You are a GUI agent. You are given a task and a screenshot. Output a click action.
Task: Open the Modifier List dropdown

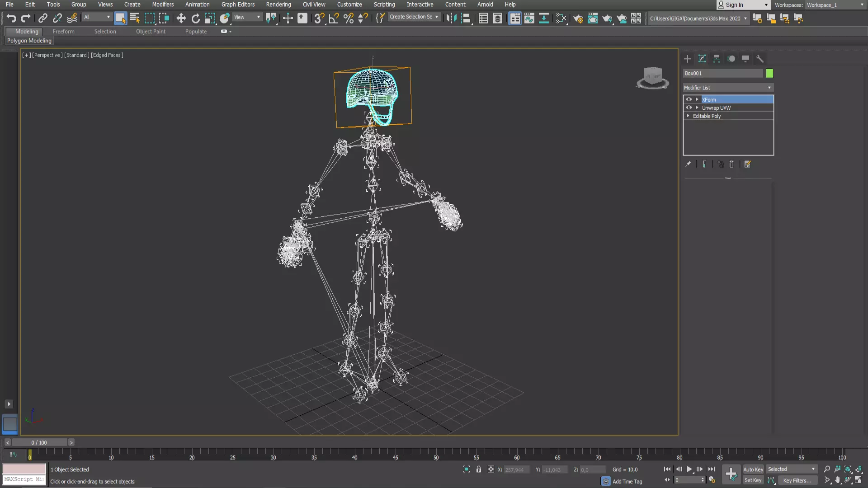728,88
